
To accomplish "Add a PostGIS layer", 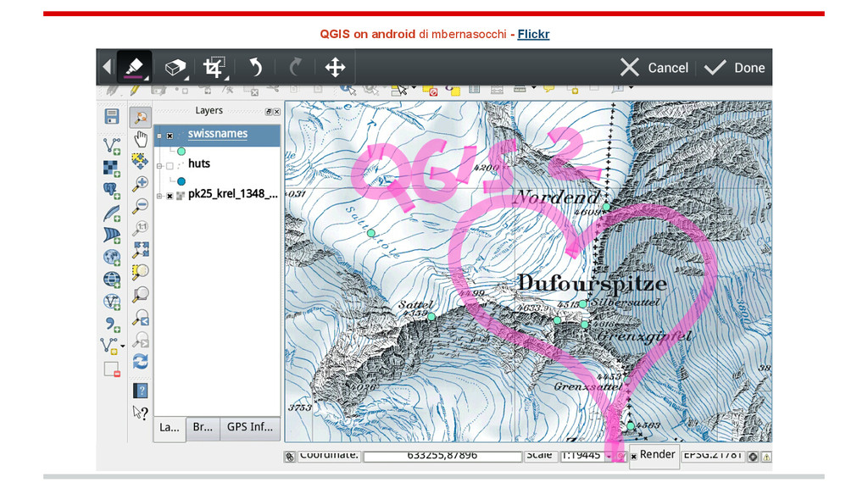I will tap(112, 191).
